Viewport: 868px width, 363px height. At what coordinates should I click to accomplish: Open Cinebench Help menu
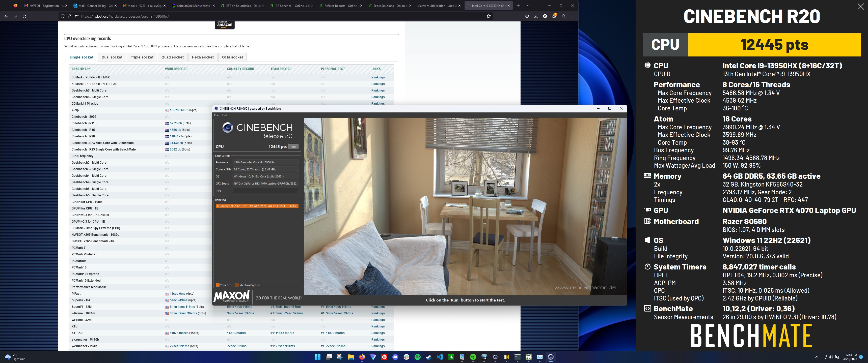225,115
